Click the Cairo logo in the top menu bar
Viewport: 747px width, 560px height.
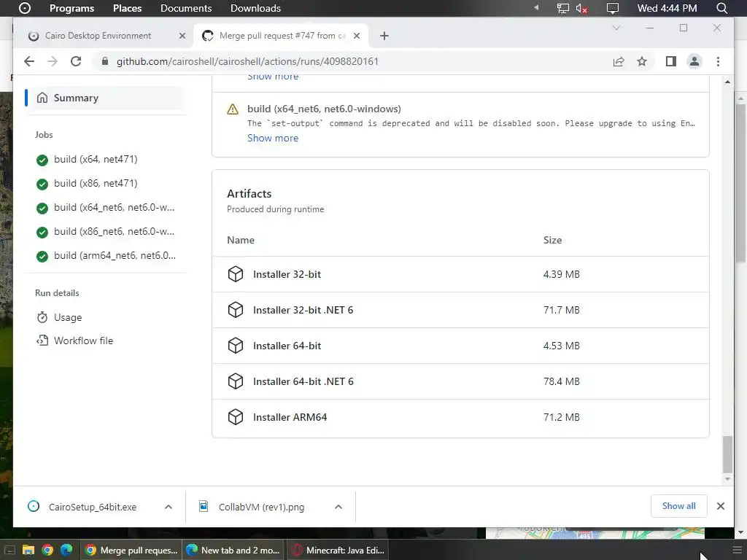point(24,8)
